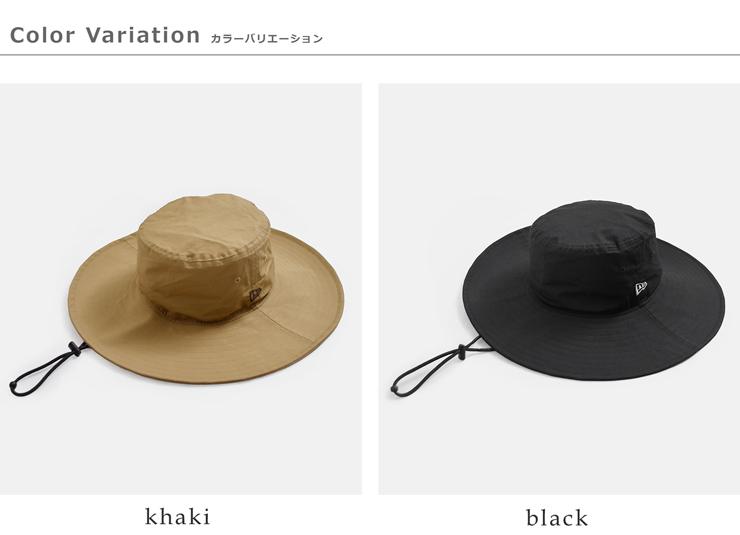Click the crown top of the khaki hat
Screen dimensions: 740x535
204,222
